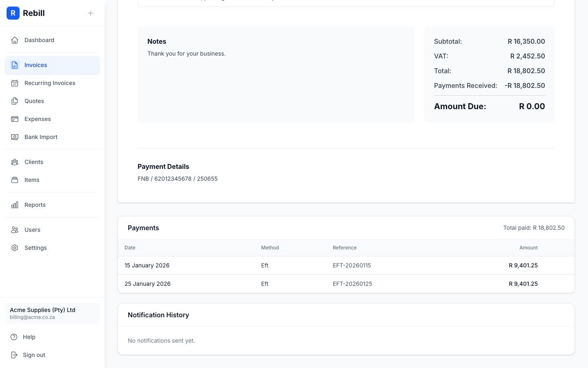Click the Reference column header
The height and width of the screenshot is (368, 588).
pos(345,248)
